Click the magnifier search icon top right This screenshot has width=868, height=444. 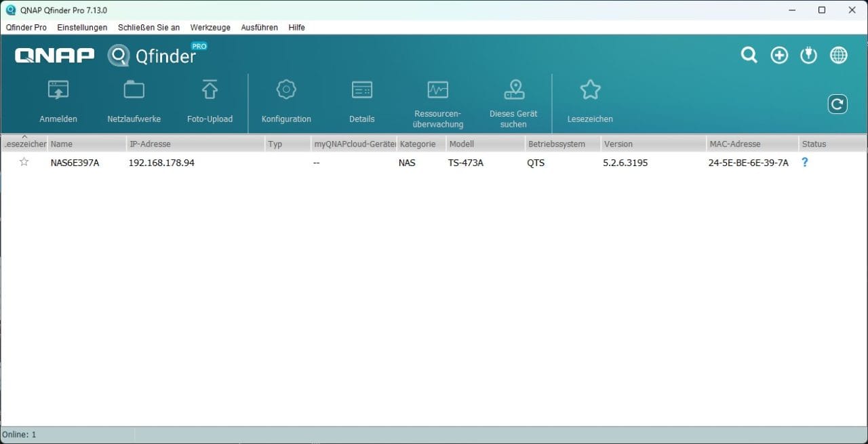749,55
